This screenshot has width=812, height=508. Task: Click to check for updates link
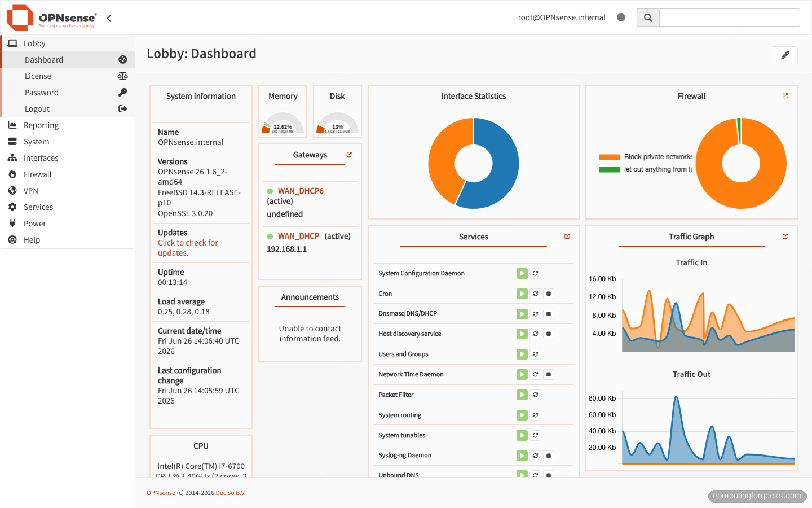tap(188, 248)
